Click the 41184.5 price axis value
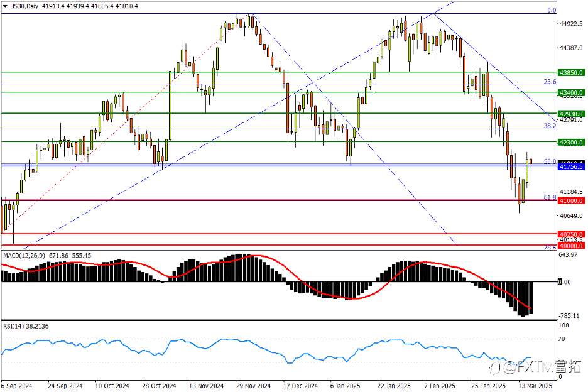Screen dimensions: 588x392 click(571, 192)
